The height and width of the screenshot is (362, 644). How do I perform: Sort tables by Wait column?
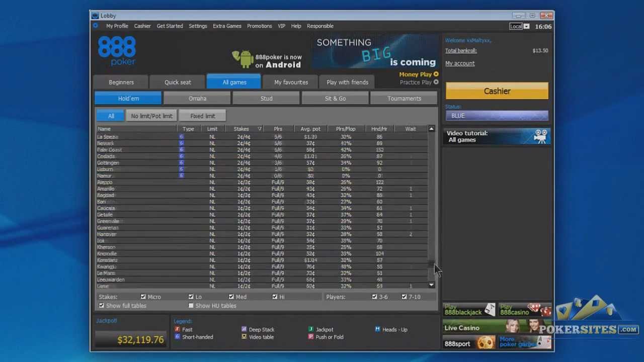click(411, 129)
